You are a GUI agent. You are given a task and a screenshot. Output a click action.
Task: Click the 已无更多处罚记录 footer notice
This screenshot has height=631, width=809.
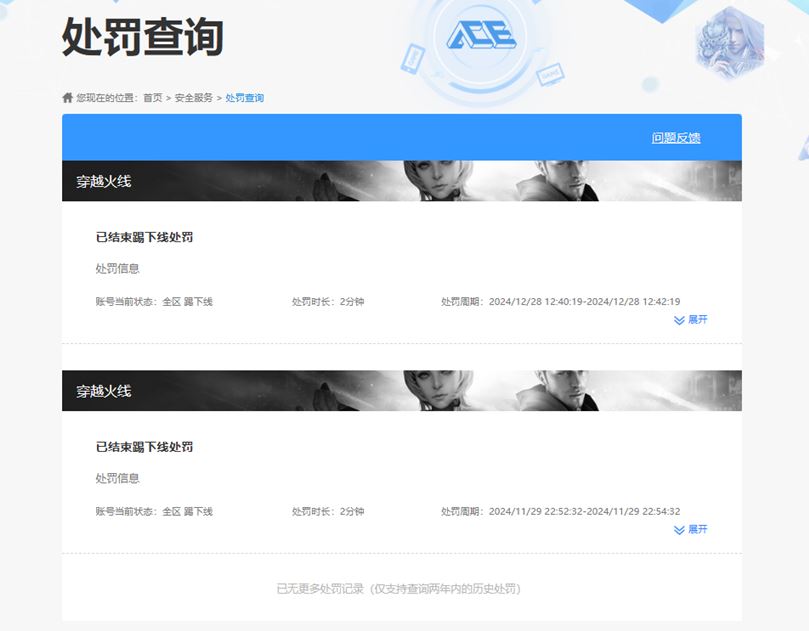tap(398, 589)
